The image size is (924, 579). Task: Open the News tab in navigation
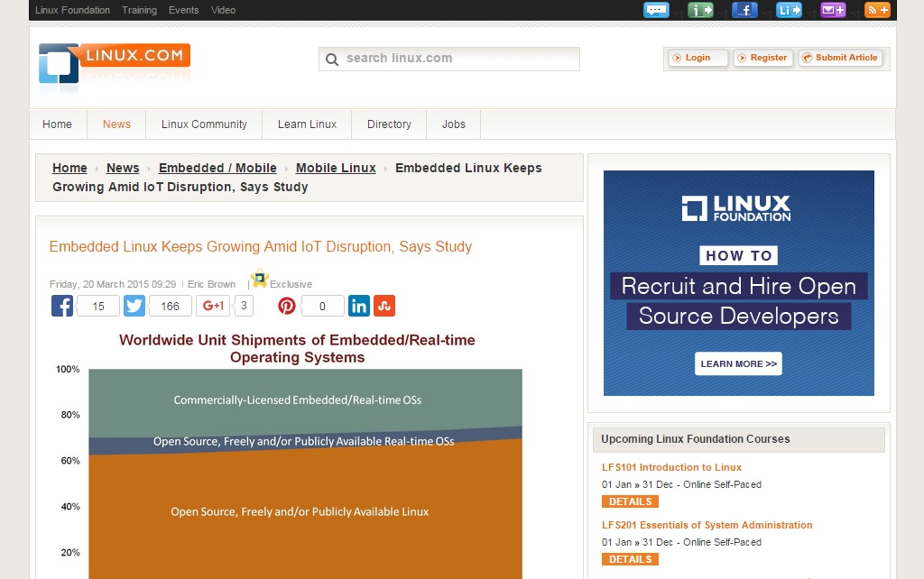116,124
